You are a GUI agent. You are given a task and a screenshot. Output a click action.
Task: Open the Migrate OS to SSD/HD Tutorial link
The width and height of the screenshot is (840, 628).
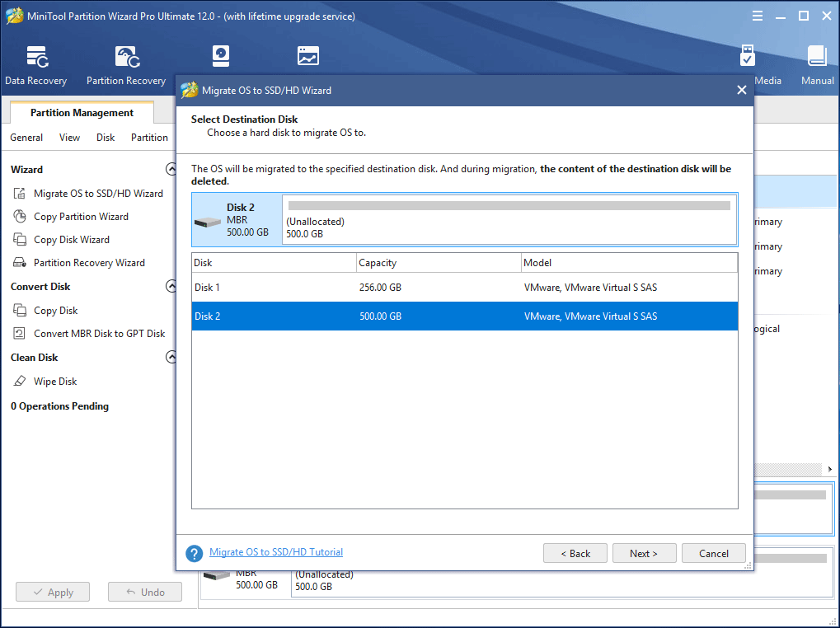tap(275, 552)
